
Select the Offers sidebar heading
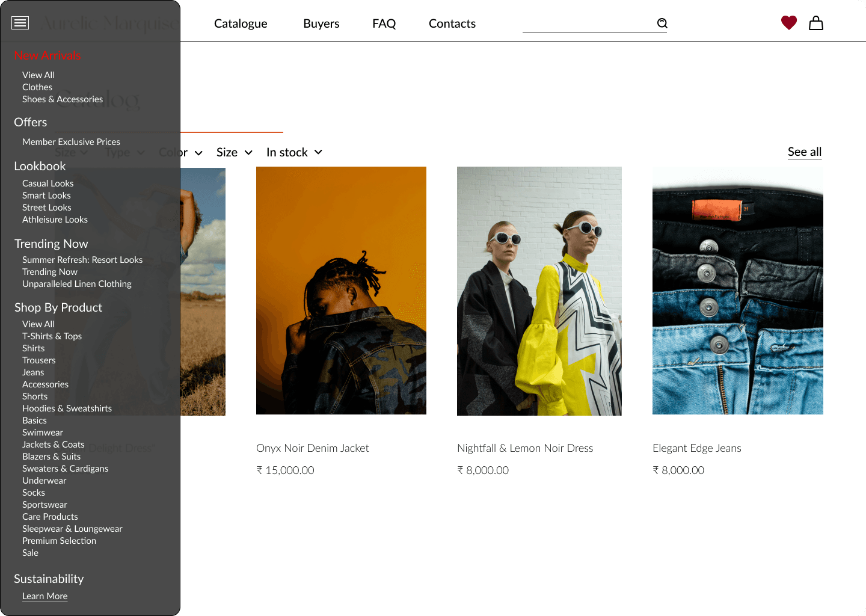coord(31,122)
